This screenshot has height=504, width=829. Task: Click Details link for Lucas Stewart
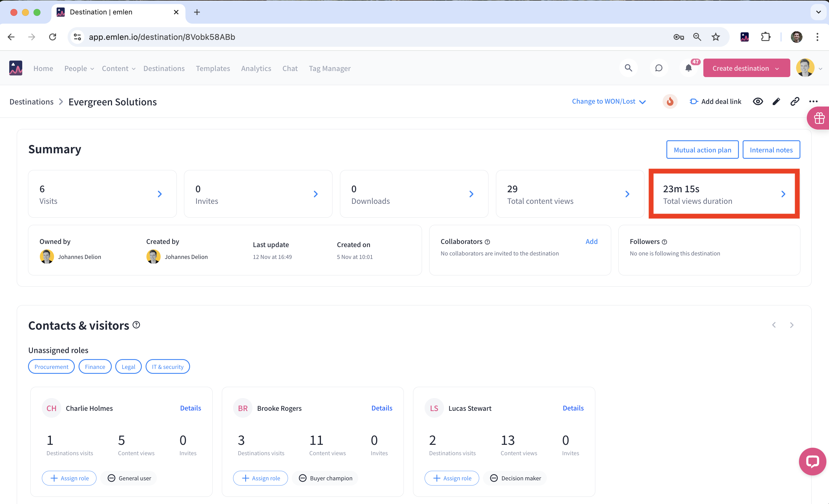click(573, 408)
